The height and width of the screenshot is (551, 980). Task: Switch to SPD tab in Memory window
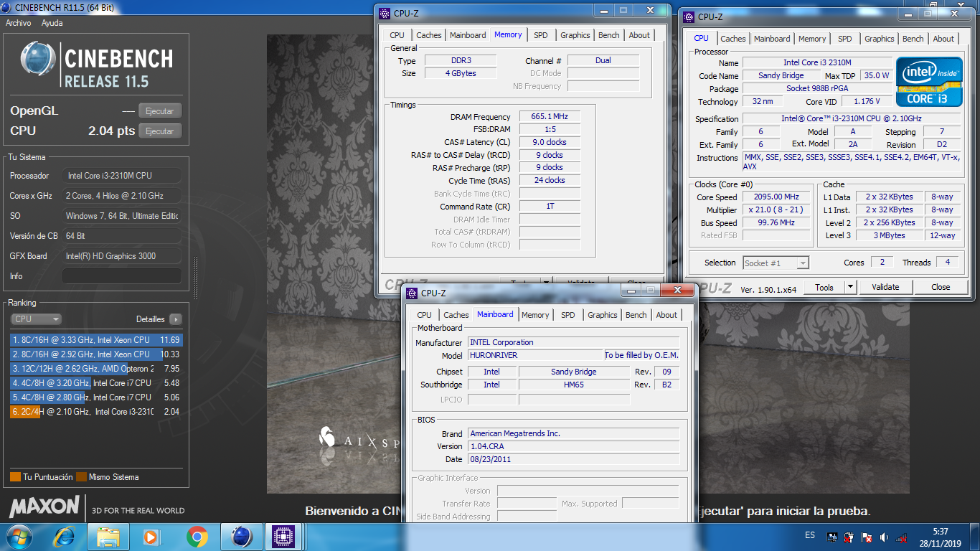[x=541, y=35]
